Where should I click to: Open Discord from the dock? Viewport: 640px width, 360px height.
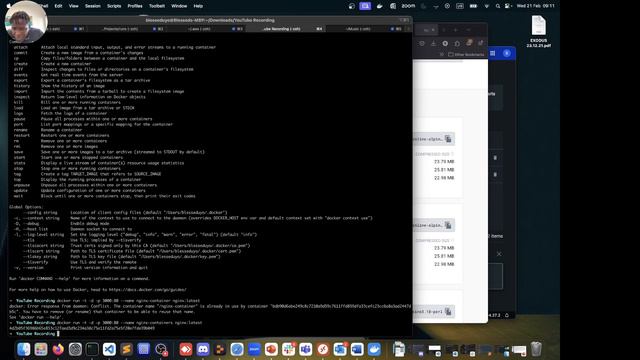click(203, 349)
